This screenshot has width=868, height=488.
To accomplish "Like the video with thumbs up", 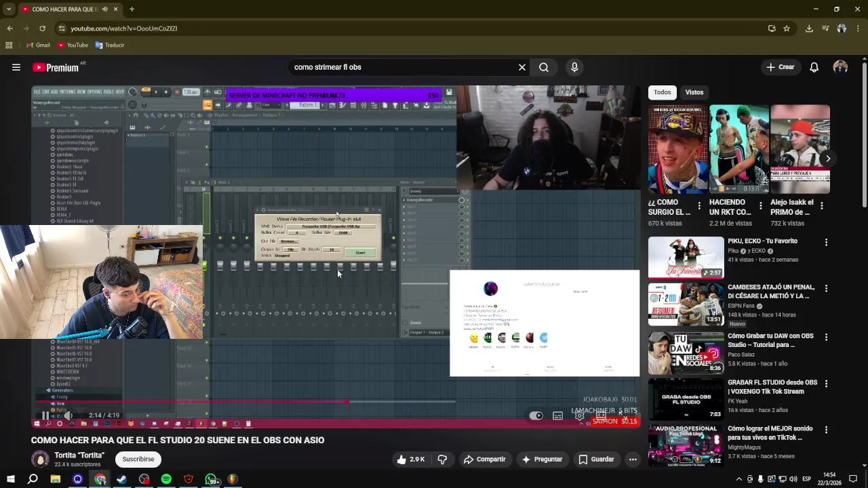I will [411, 460].
